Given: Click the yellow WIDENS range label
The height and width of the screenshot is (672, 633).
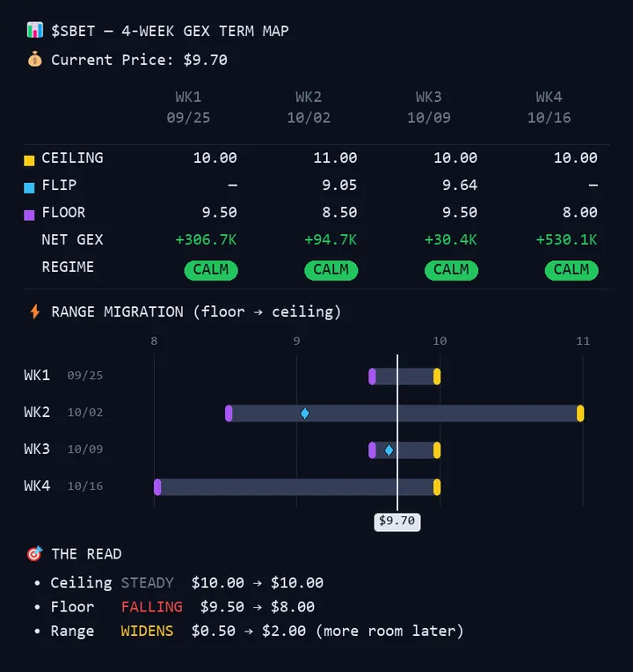Looking at the screenshot, I should pos(147,631).
